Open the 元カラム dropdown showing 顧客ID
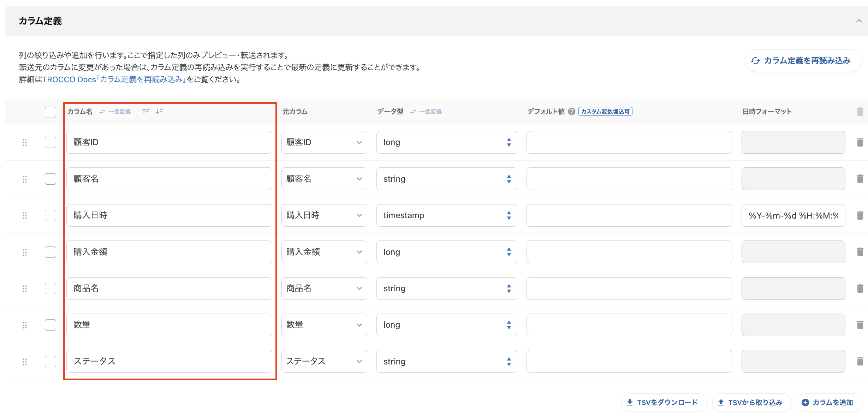The image size is (868, 416). pyautogui.click(x=324, y=142)
